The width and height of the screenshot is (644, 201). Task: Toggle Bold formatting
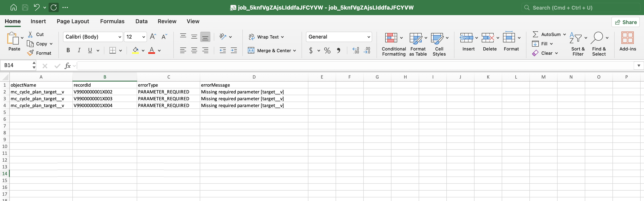tap(68, 50)
